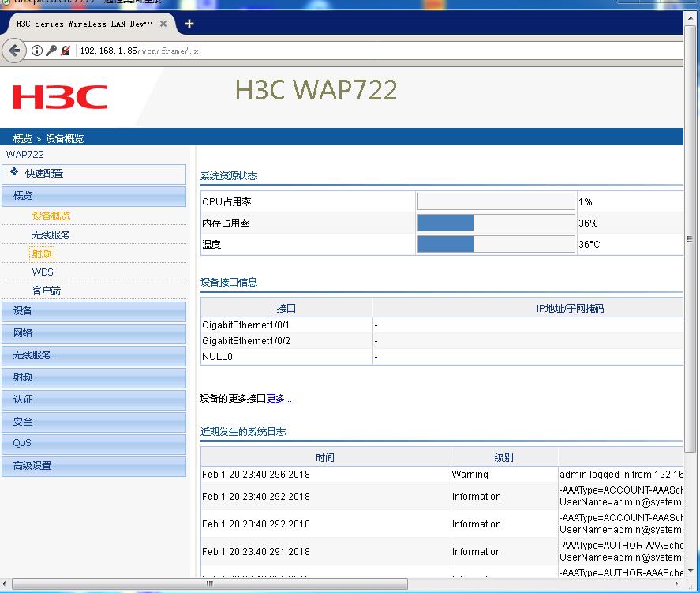700x593 pixels.
Task: Expand the 网络 menu section
Action: (x=94, y=333)
